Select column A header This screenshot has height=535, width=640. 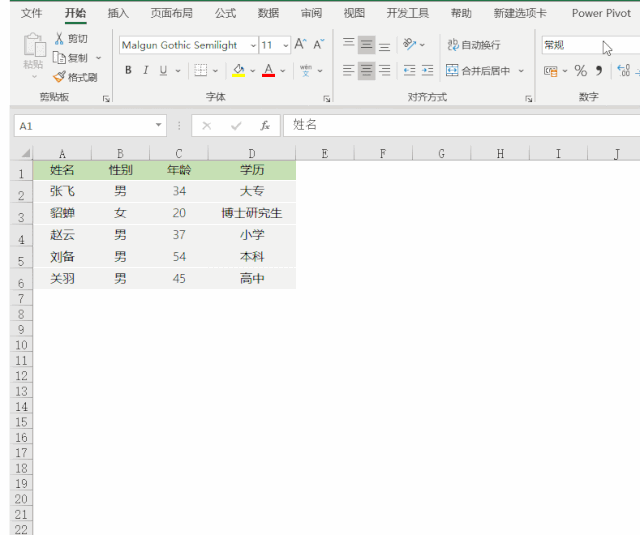pyautogui.click(x=62, y=153)
